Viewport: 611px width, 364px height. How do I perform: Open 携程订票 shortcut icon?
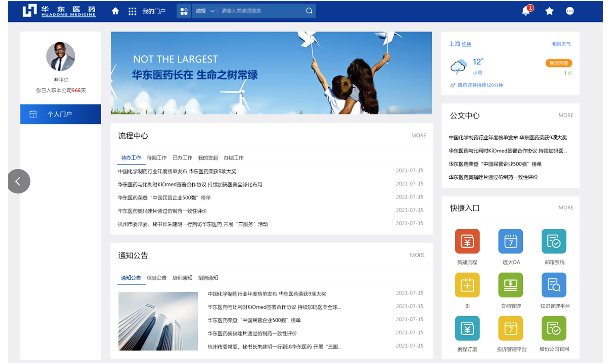(x=467, y=328)
